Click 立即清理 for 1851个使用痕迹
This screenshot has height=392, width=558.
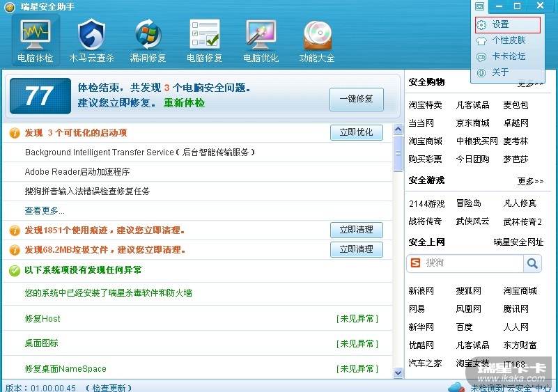(357, 230)
